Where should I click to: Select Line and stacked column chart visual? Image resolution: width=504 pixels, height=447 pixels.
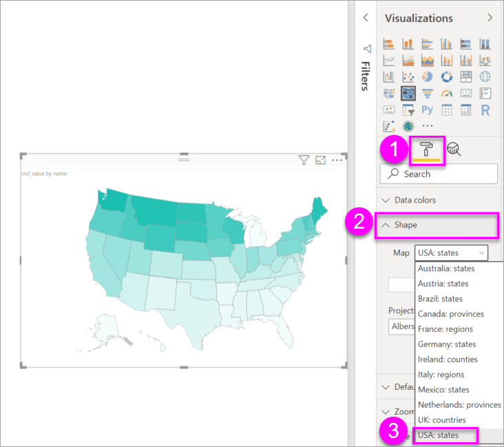446,60
